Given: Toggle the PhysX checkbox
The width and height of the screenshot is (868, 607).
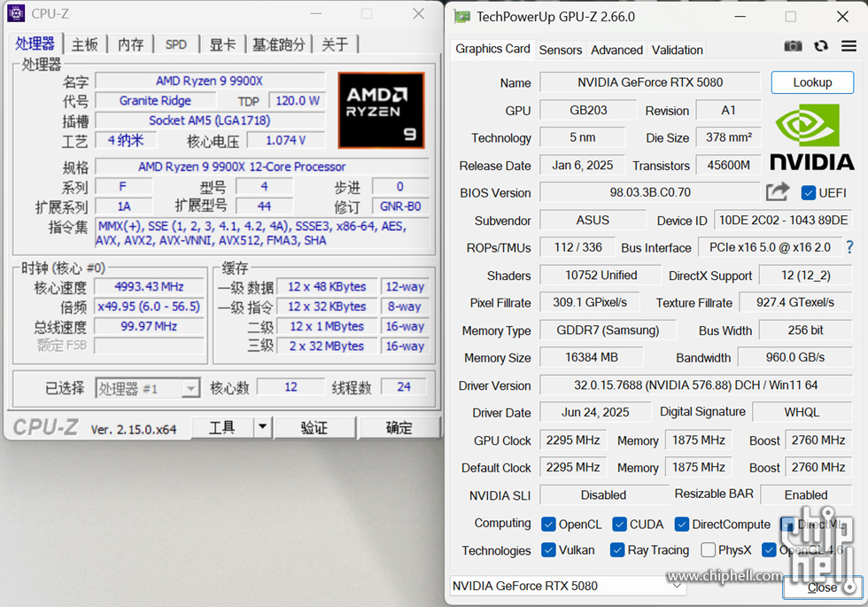Looking at the screenshot, I should point(708,550).
